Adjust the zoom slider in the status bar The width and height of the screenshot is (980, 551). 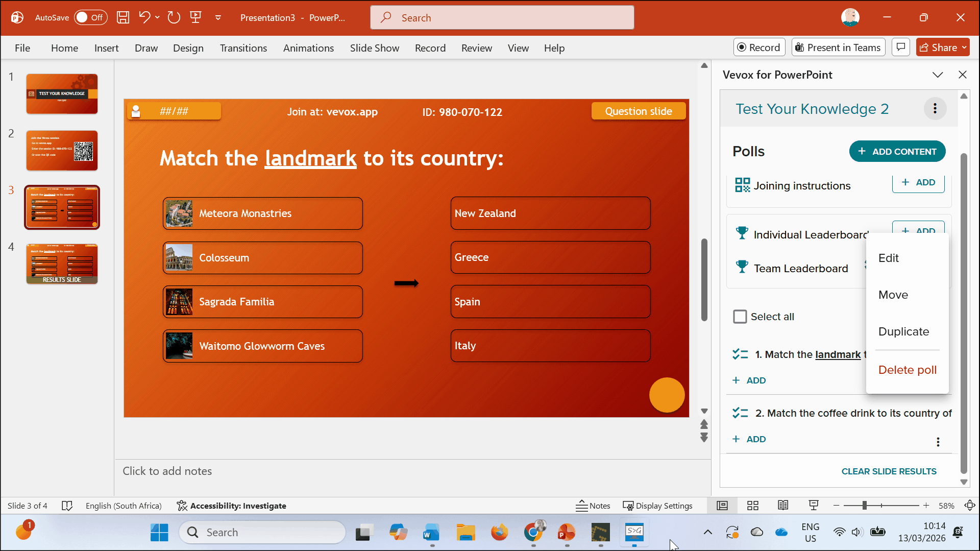click(881, 505)
